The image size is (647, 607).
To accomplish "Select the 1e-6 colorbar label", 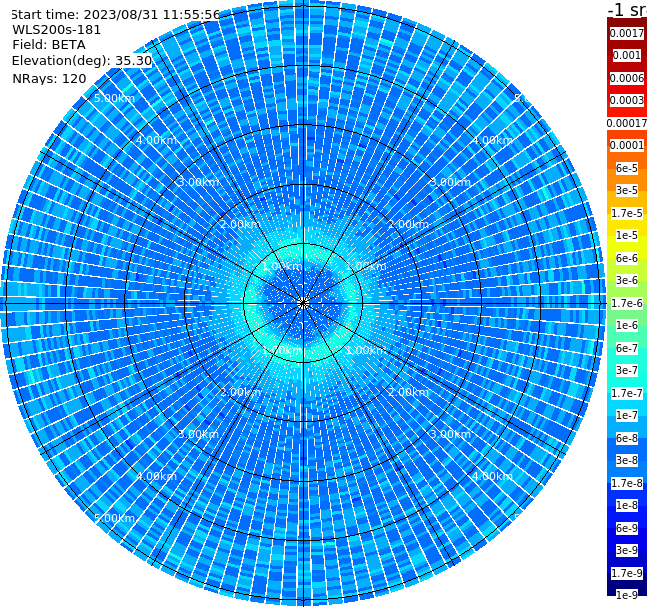I will 627,325.
